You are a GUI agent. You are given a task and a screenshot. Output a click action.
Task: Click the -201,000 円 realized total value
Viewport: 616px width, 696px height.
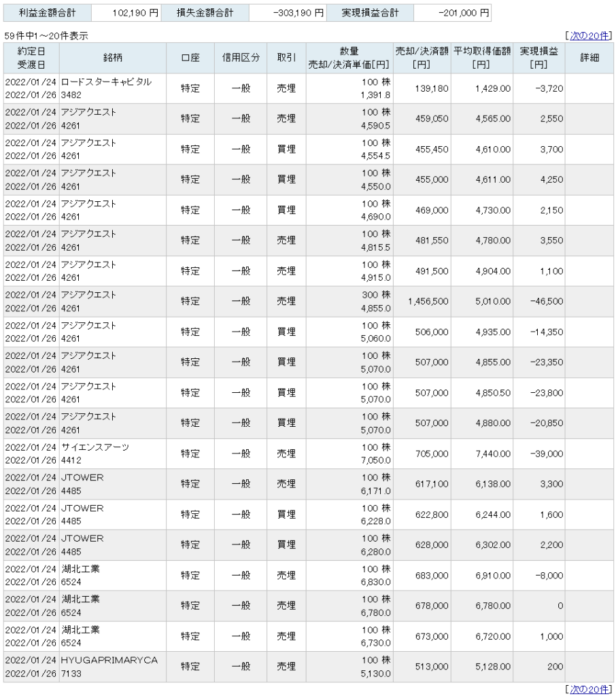tap(464, 13)
